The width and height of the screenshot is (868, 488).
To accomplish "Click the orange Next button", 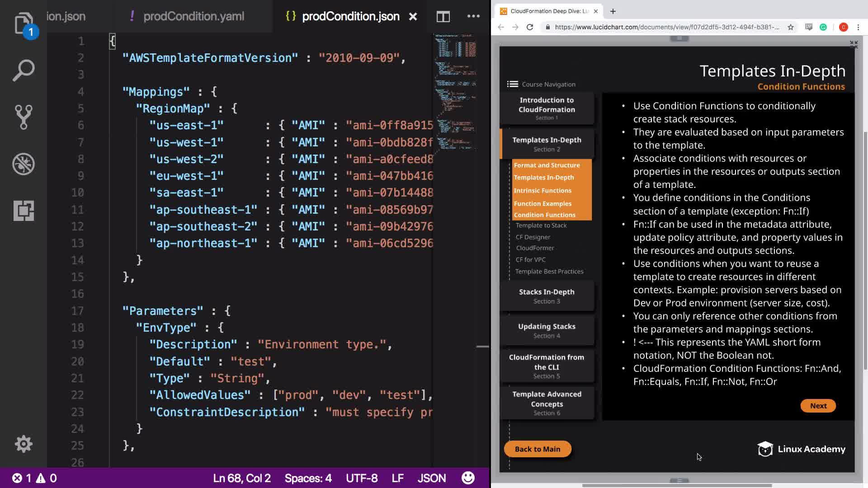I will [818, 406].
